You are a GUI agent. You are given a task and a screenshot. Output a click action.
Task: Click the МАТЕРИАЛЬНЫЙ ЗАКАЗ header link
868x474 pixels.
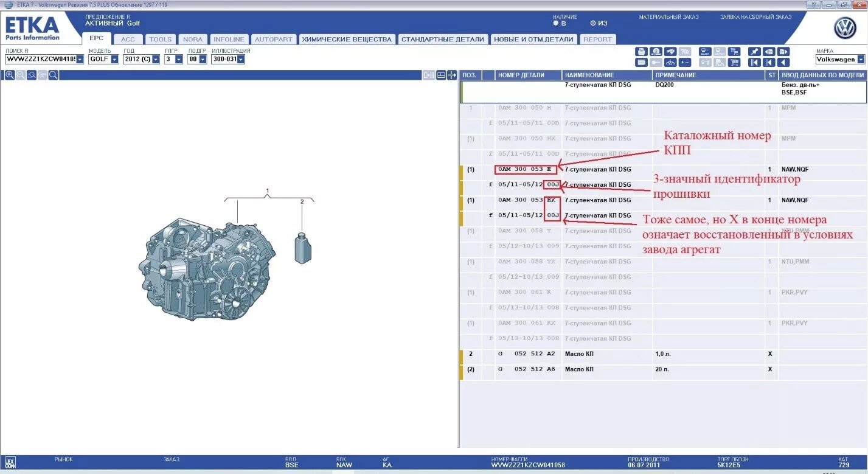668,17
